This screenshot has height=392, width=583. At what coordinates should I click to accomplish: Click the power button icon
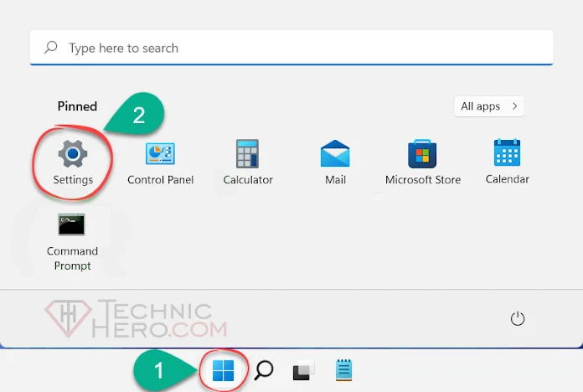(517, 319)
